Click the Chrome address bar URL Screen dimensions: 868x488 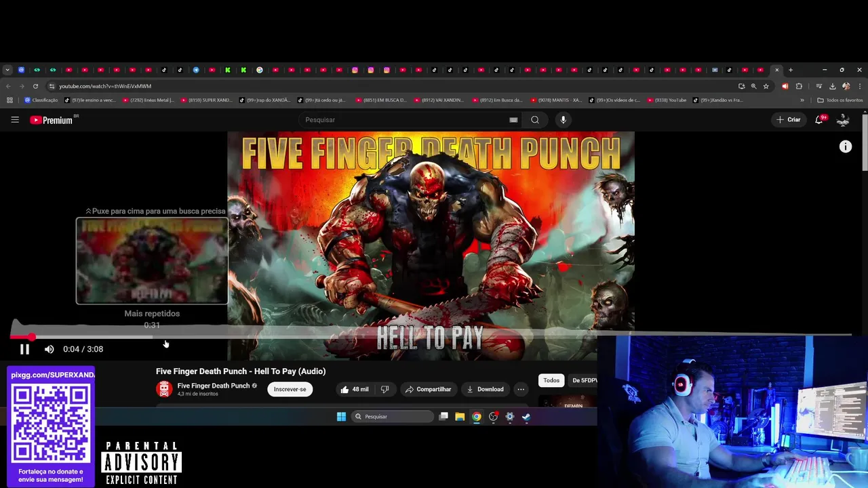coord(105,86)
